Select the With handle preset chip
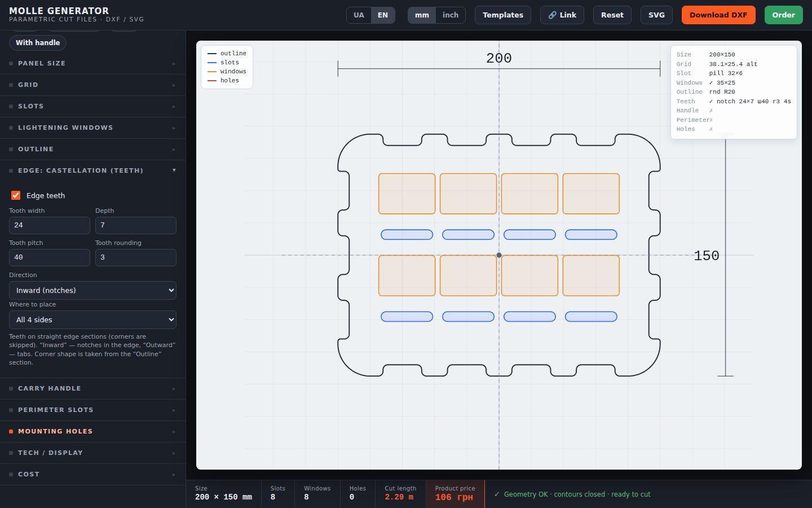 (x=38, y=43)
